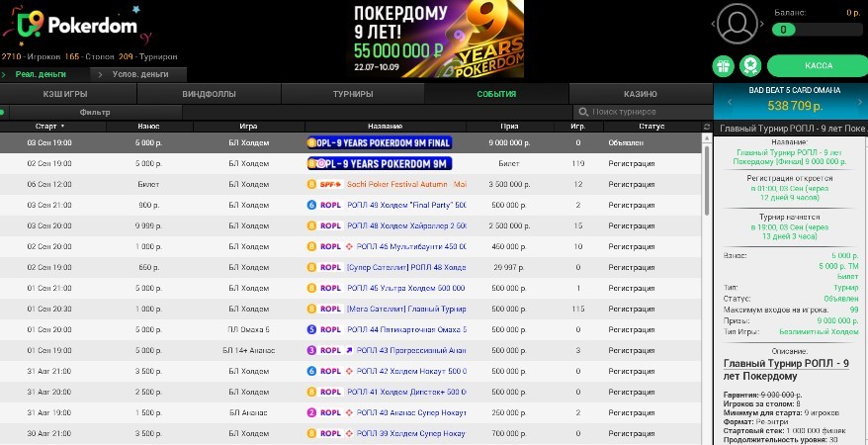Toggle the green filter indicator beside Фильтр
This screenshot has height=445, width=868.
(4, 112)
